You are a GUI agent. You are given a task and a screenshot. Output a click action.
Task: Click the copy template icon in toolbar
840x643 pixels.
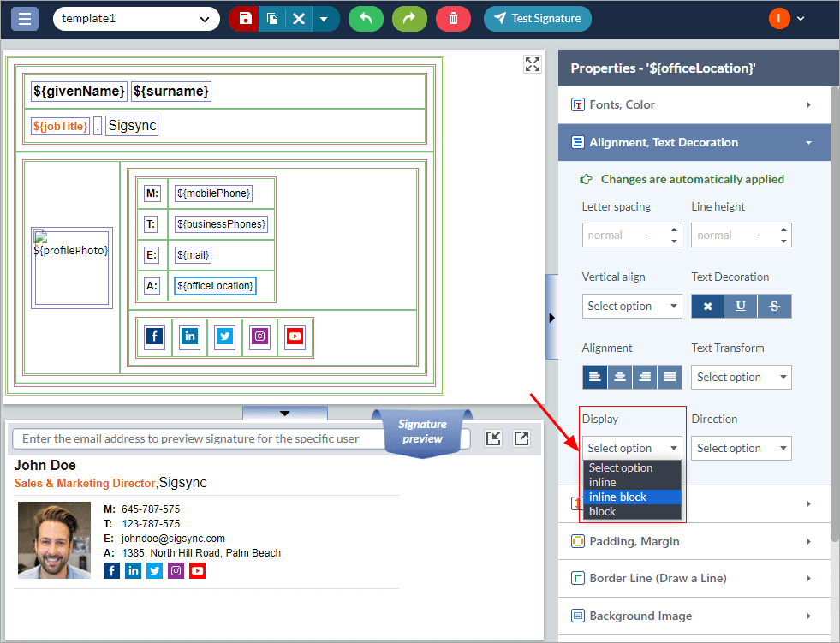(272, 18)
